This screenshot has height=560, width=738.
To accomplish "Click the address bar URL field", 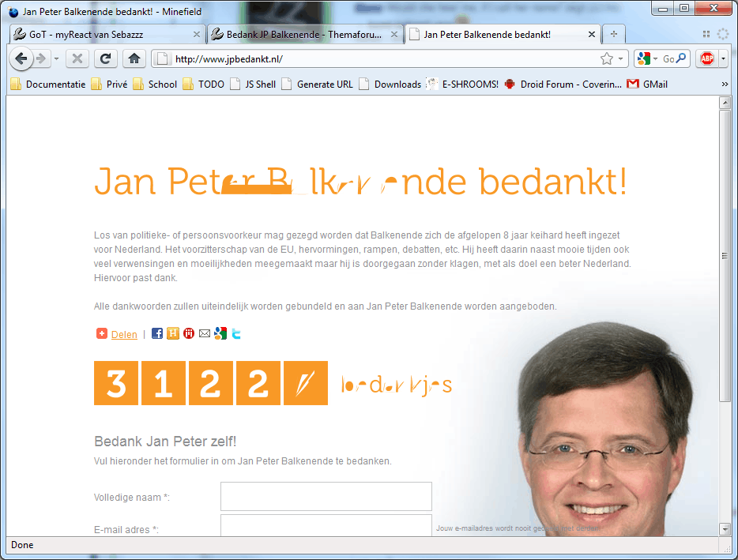I will point(377,58).
